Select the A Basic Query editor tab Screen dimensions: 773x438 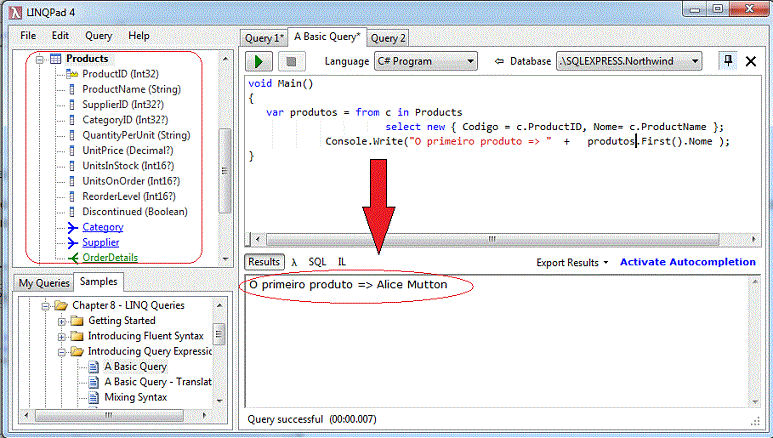[327, 37]
